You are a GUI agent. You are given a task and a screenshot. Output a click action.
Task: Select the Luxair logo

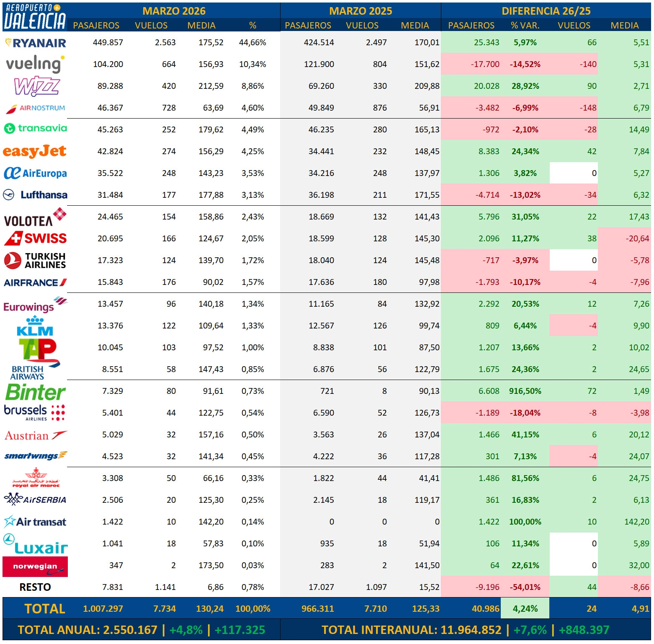(36, 544)
